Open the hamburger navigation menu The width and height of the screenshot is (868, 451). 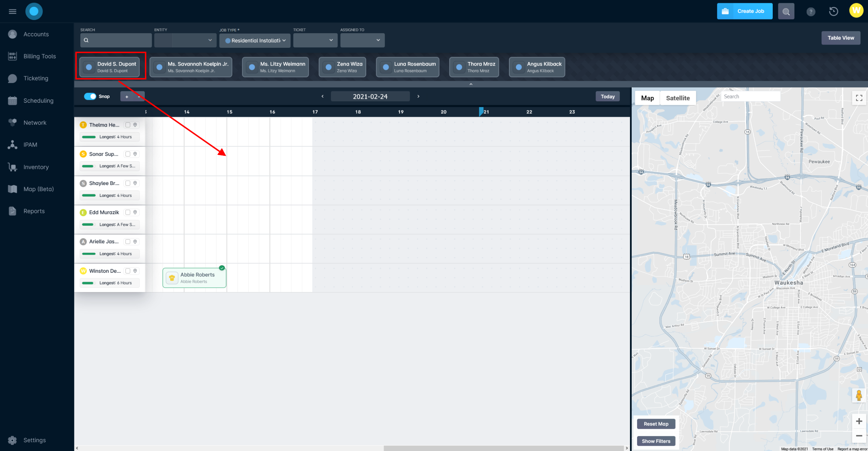click(12, 11)
